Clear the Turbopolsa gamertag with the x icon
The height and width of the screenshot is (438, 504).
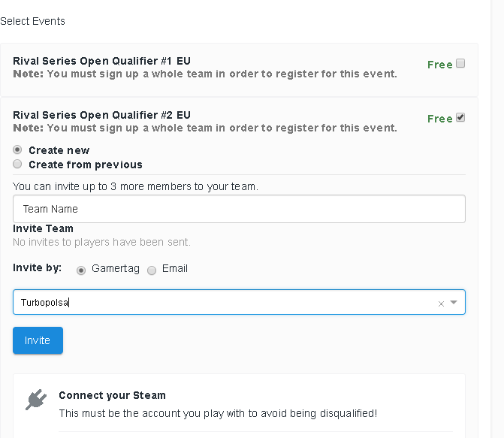point(441,304)
